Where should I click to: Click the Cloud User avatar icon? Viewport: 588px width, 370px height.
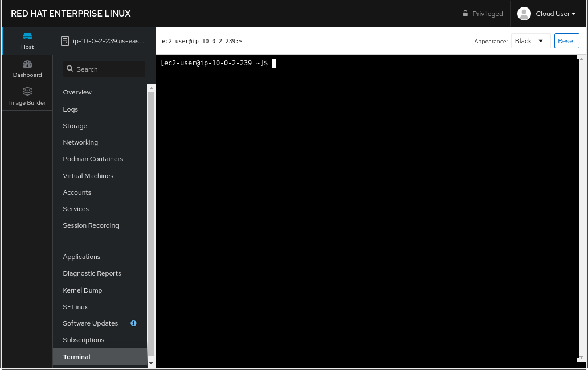click(524, 14)
